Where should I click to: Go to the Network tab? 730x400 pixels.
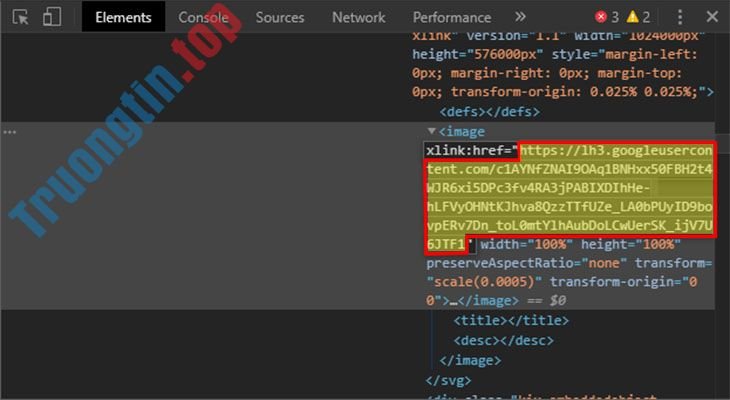(358, 17)
